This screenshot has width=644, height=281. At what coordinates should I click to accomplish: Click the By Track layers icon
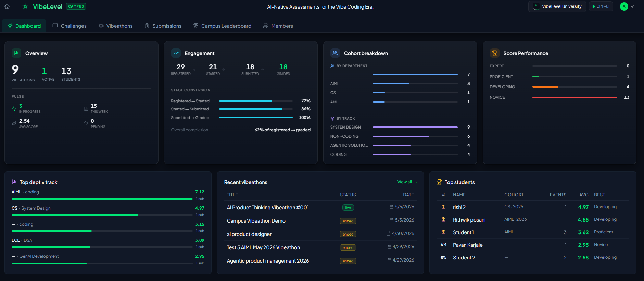(332, 119)
